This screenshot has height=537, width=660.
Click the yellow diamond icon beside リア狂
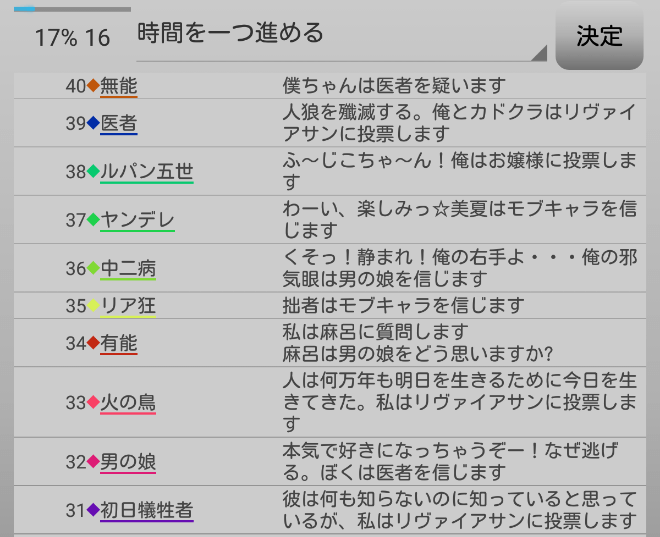pos(94,305)
